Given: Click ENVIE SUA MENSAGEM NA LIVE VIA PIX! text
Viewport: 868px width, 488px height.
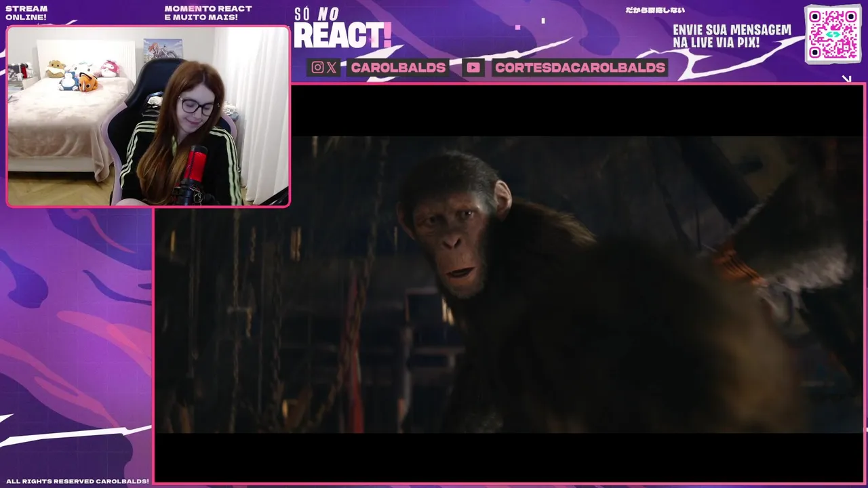Looking at the screenshot, I should click(x=732, y=36).
